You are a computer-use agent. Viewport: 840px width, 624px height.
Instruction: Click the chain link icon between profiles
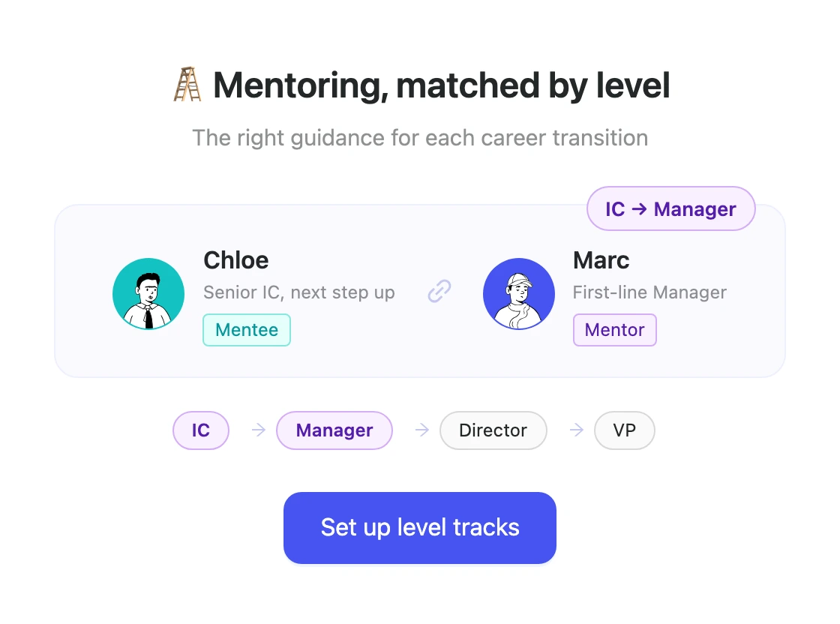pos(439,291)
